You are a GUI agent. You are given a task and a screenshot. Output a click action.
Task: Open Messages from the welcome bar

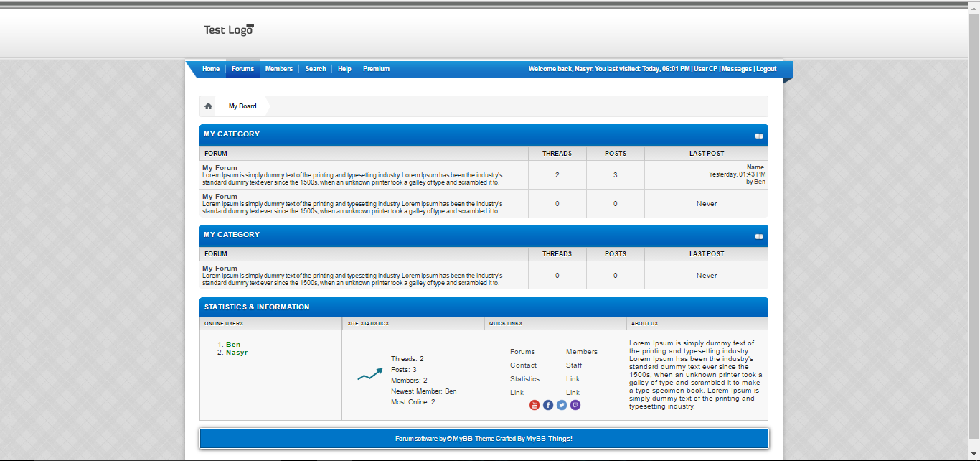[x=736, y=69]
